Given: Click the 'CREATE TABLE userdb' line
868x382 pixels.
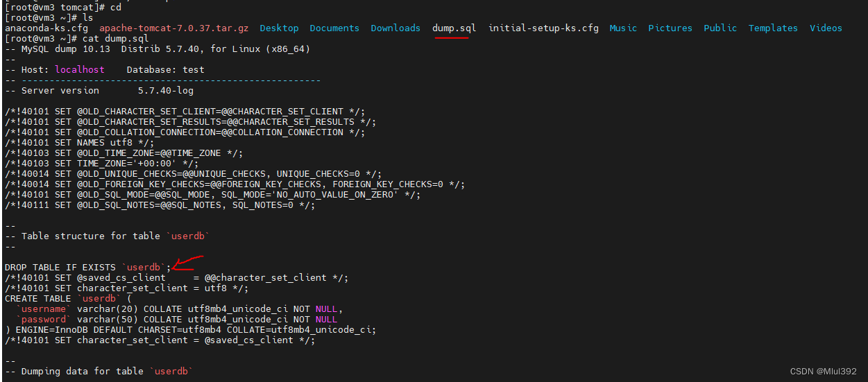Looking at the screenshot, I should pos(69,298).
